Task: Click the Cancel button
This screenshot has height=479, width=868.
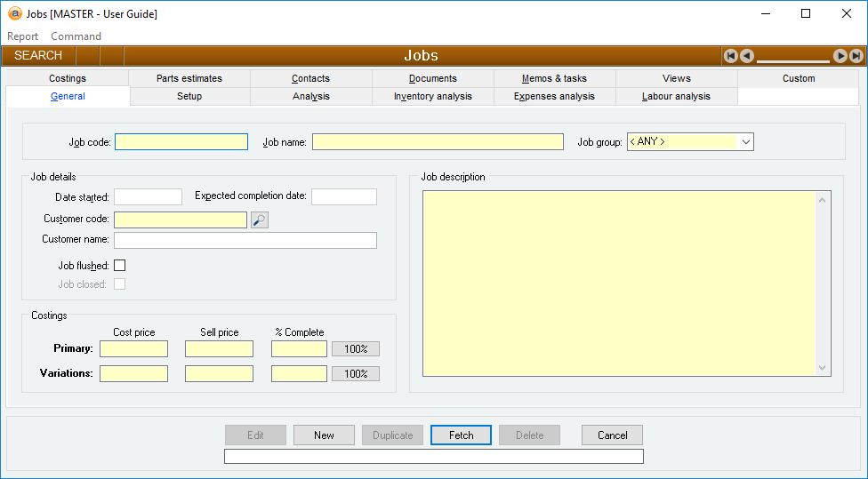Action: click(x=612, y=435)
